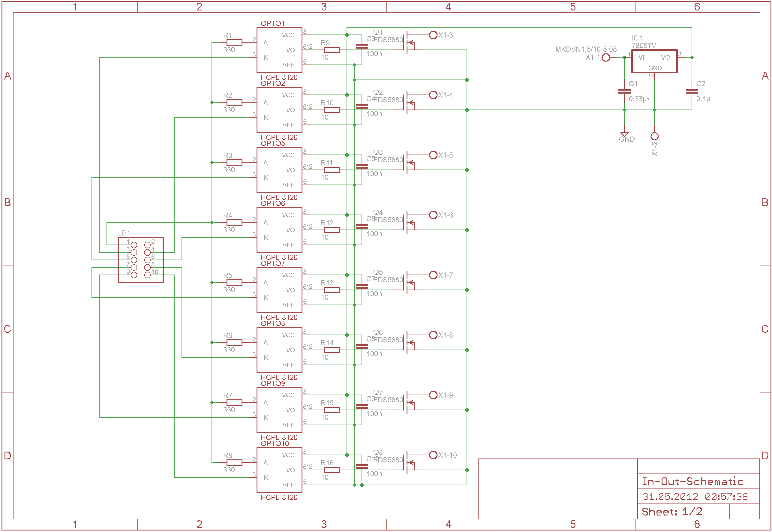Click the Q8 MOSFET symbol
This screenshot has height=532, width=772.
point(408,463)
